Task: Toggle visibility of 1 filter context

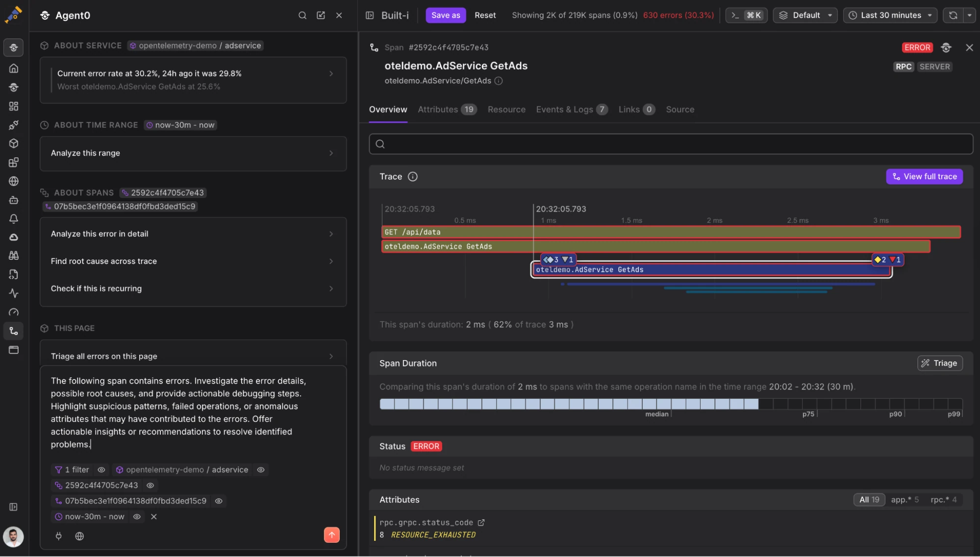Action: point(101,469)
